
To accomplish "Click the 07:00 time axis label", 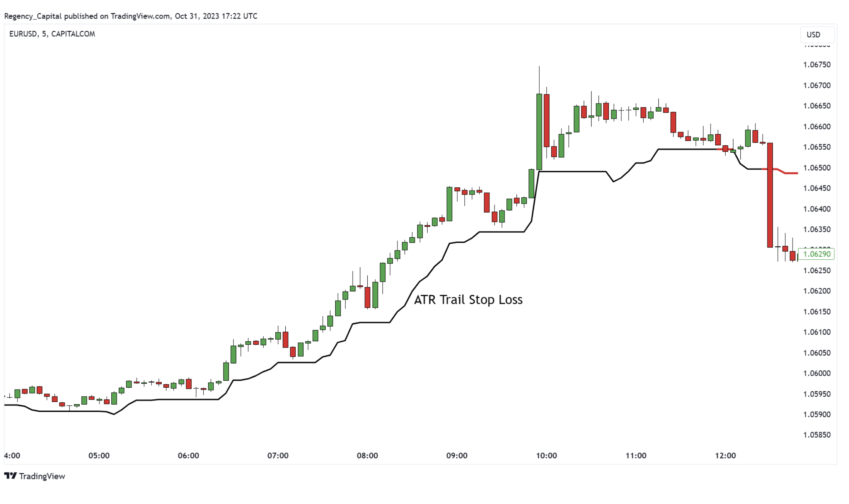I will click(x=278, y=455).
